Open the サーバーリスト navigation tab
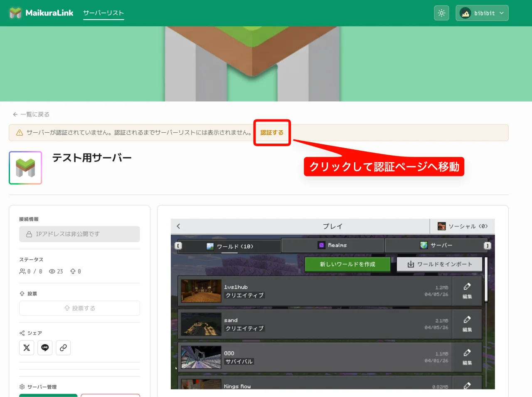Viewport: 532px width, 397px height. (x=103, y=13)
